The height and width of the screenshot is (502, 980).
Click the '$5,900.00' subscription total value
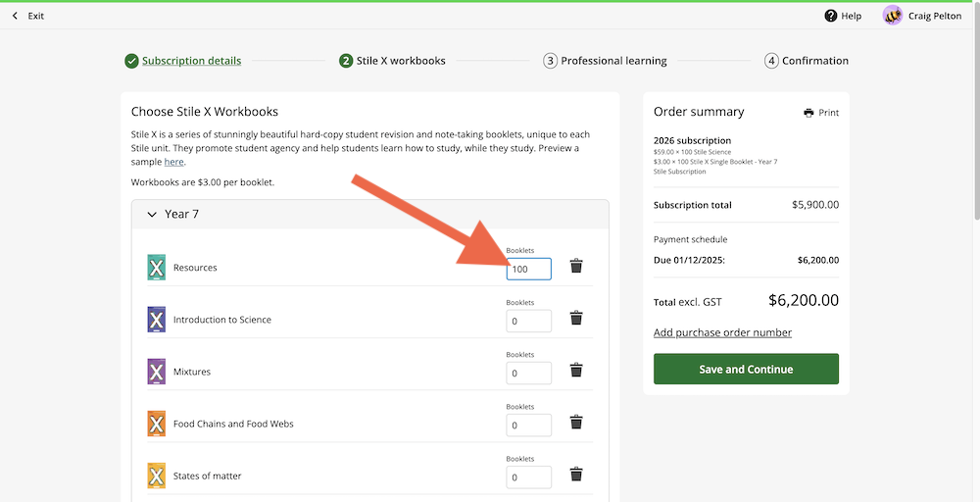[815, 204]
